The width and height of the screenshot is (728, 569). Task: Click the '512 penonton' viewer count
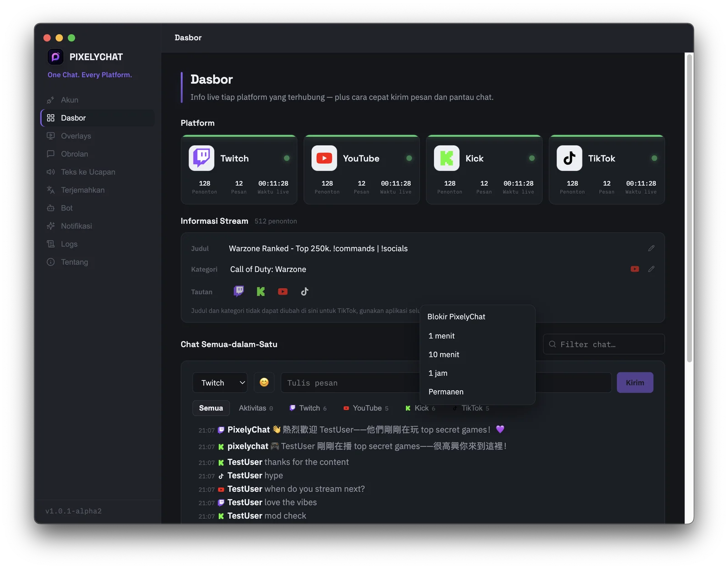click(x=276, y=221)
